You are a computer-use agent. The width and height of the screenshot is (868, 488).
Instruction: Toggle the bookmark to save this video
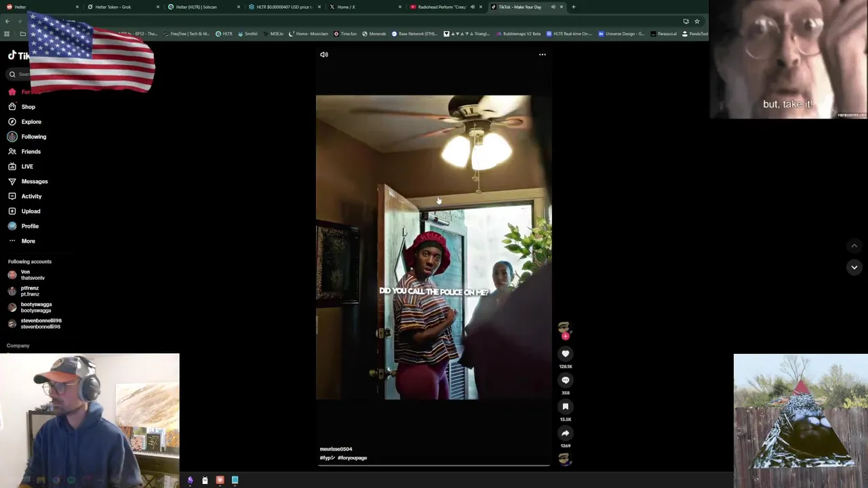pos(565,406)
